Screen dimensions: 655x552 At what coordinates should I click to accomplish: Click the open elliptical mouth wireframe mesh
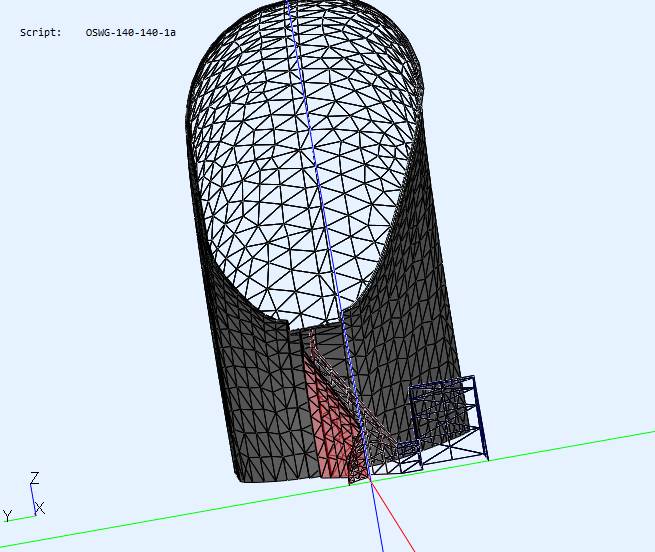coord(303,167)
